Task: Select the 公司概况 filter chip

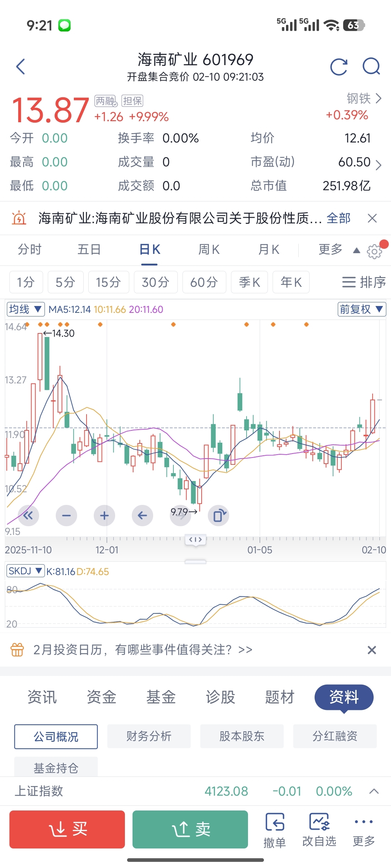Action: 56,736
